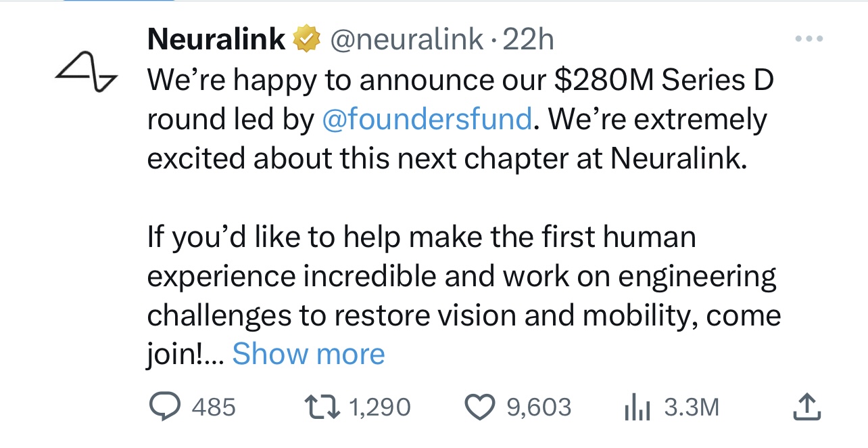Viewport: 868px width, 448px height.
Task: Open tweet via Series D announcement text
Action: 460,81
